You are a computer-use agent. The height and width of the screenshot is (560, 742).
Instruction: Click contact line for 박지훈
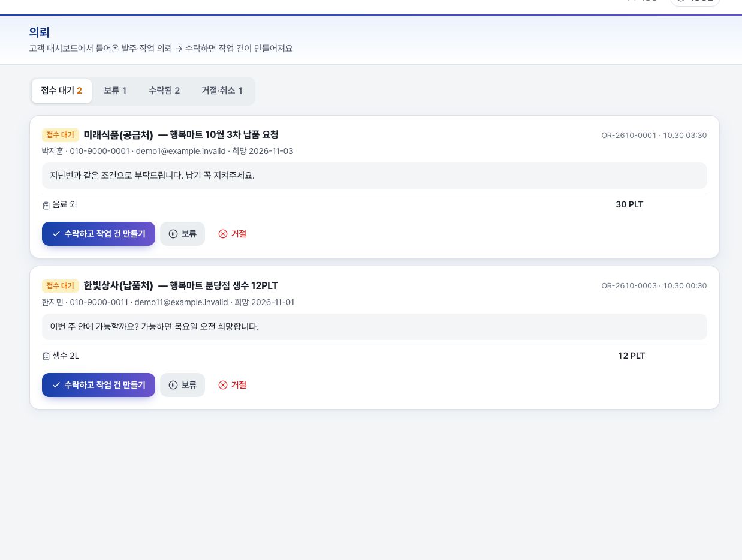point(168,151)
